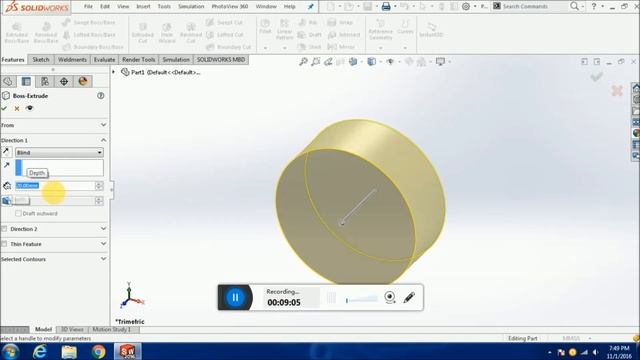
Task: Open the Tools menu
Action: [164, 7]
